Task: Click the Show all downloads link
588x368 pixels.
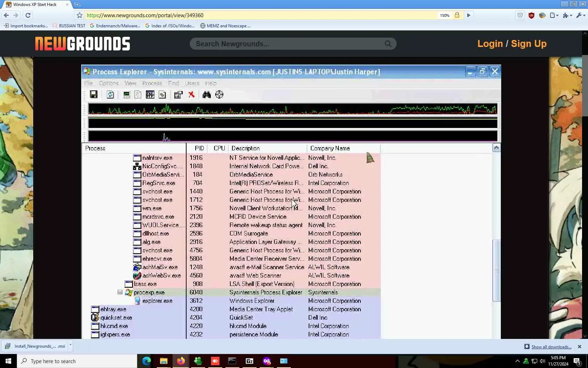Action: coord(551,347)
